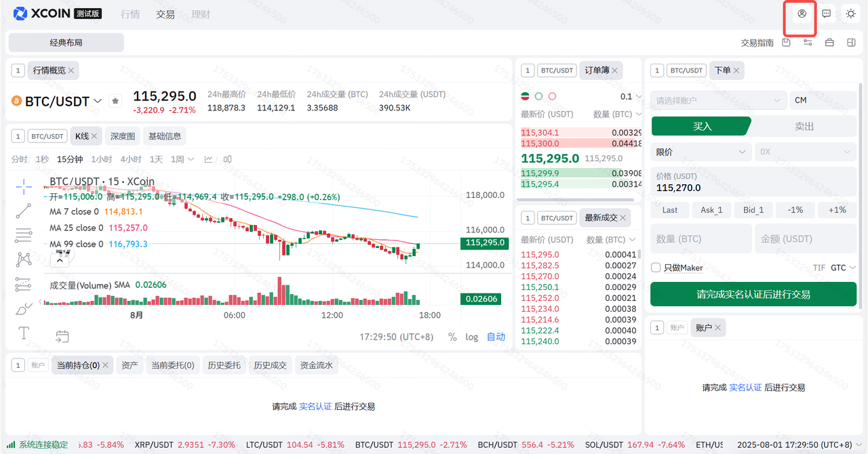Select the brush drawing tool
This screenshot has height=454, width=868.
pyautogui.click(x=24, y=309)
